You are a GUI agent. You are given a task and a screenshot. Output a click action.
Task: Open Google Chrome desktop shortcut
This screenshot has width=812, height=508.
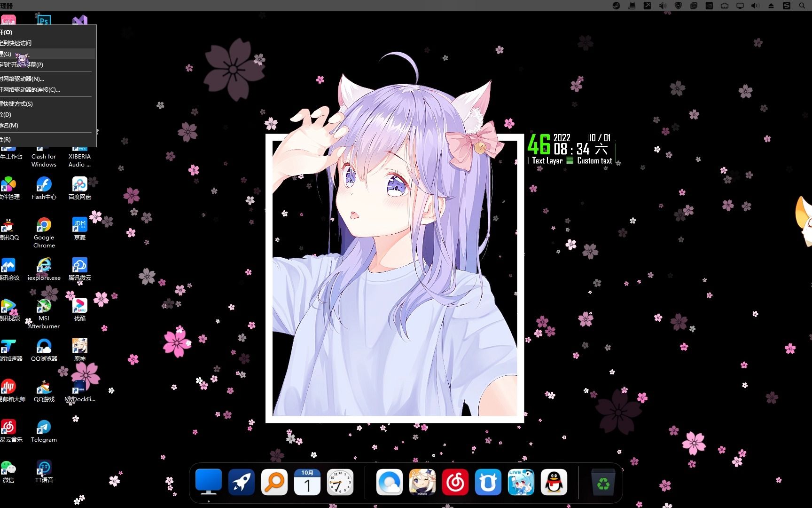click(44, 232)
